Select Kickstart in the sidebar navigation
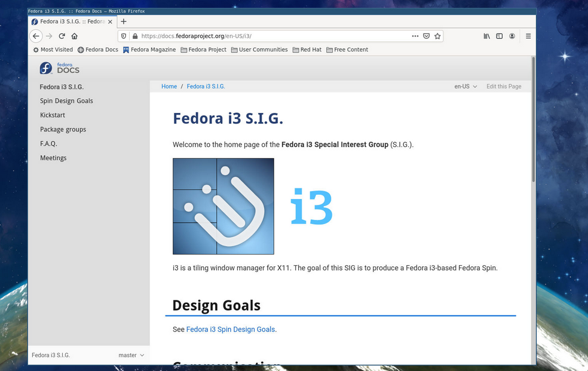 [x=53, y=115]
